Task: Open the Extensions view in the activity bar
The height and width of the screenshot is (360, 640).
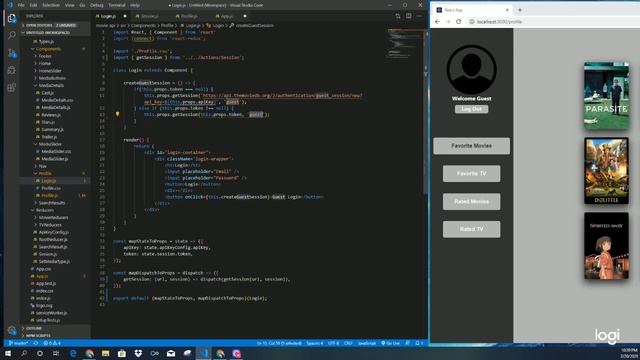Action: 12,87
